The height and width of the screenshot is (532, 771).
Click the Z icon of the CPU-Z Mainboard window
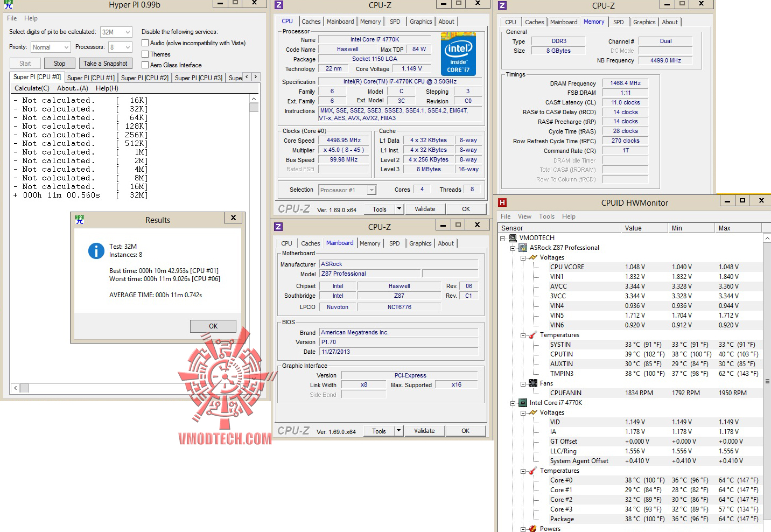pyautogui.click(x=278, y=227)
